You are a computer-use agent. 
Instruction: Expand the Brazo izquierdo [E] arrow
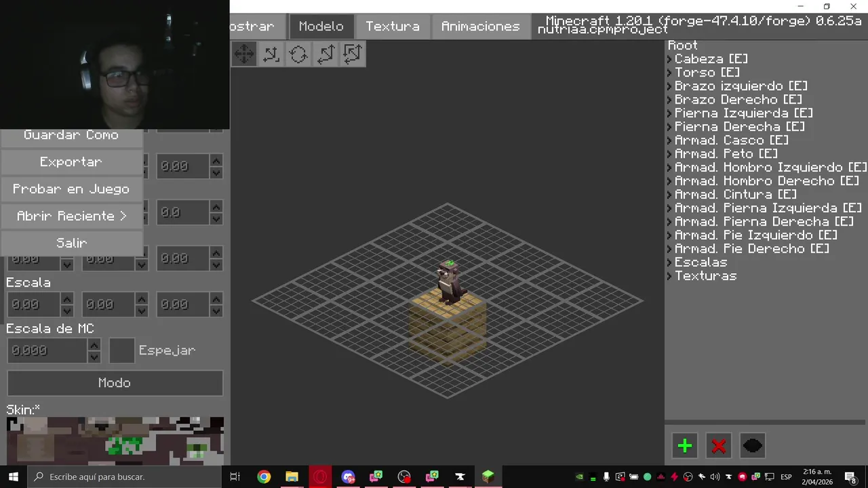(x=669, y=86)
